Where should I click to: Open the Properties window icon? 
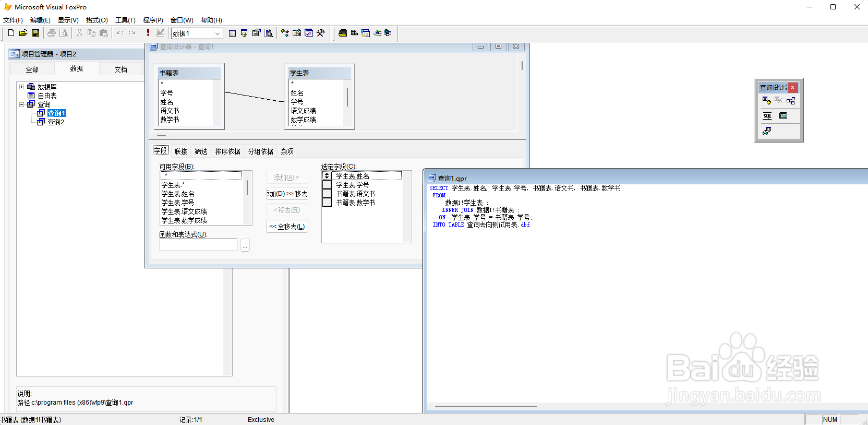[x=256, y=33]
